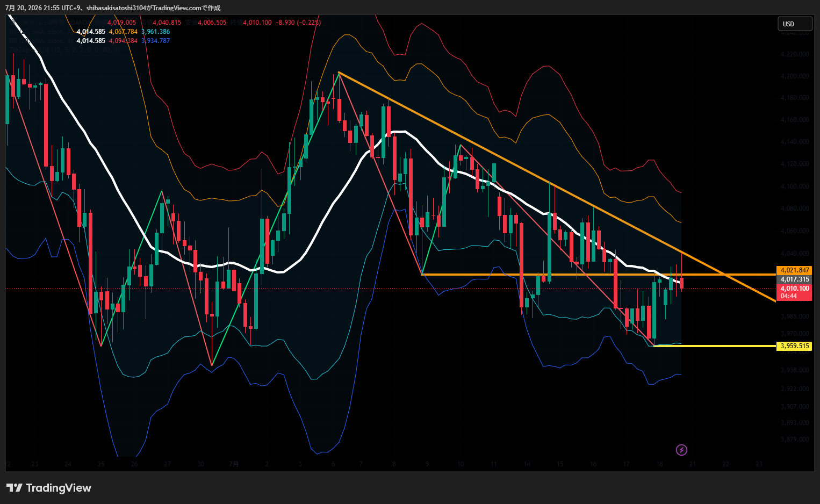Click the 7月 label on the time axis

click(x=234, y=464)
